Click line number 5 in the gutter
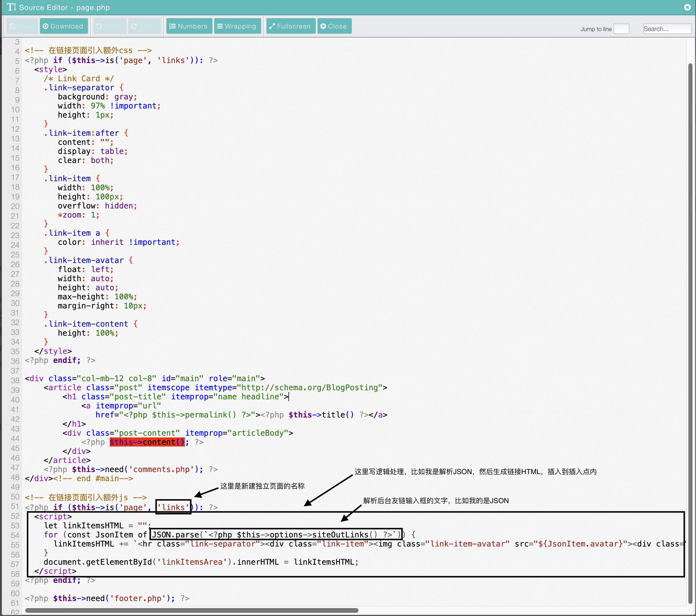Screen dimensions: 696x616 tap(17, 61)
